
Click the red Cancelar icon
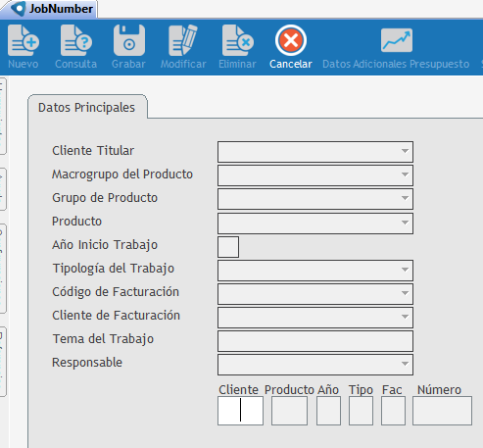point(291,40)
